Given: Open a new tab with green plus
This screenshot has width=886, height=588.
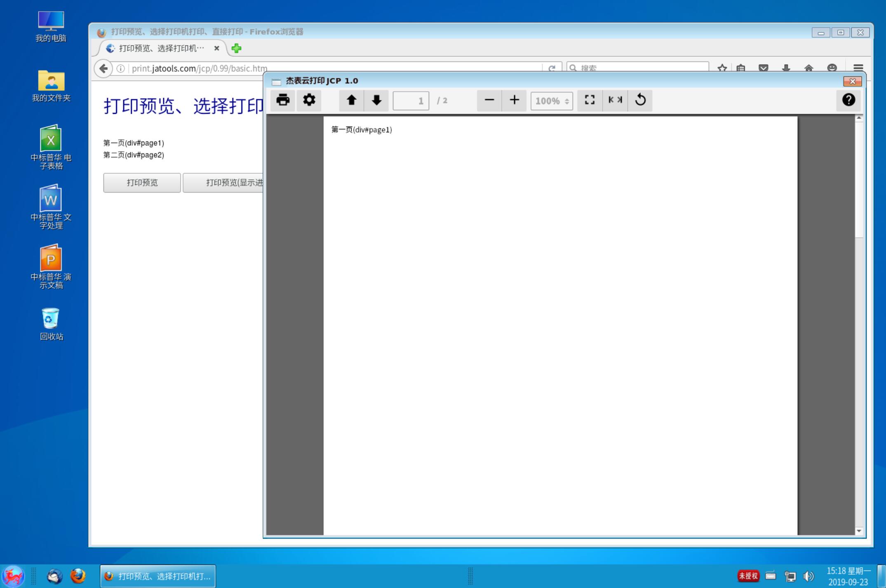Looking at the screenshot, I should click(x=236, y=48).
